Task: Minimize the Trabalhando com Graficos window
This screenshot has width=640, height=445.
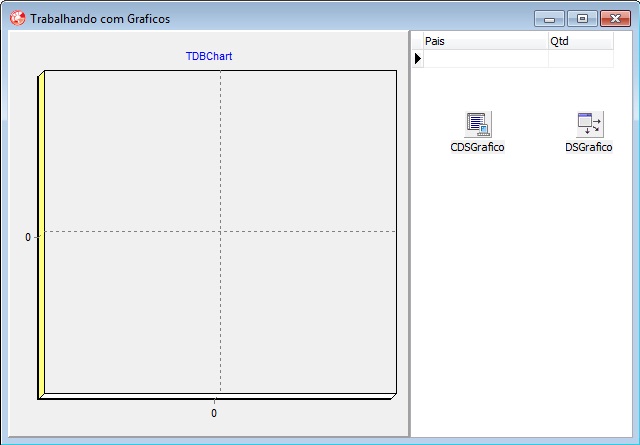Action: (x=549, y=18)
